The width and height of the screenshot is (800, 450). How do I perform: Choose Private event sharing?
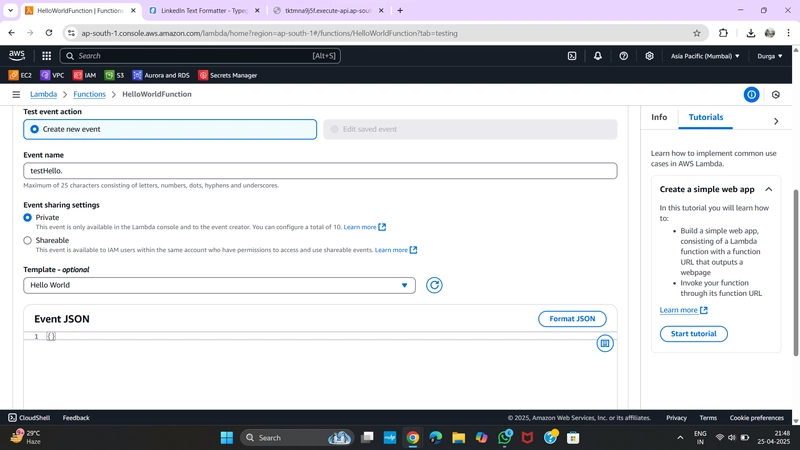click(x=28, y=217)
